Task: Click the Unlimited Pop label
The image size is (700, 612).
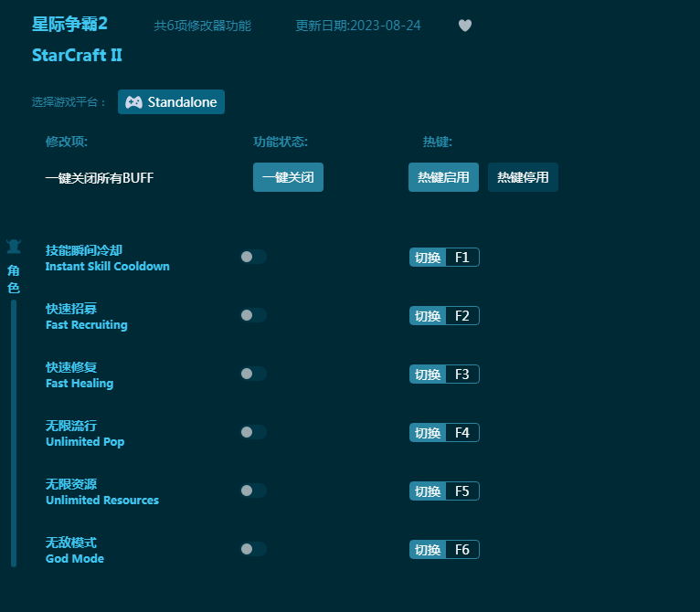Action: tap(85, 442)
